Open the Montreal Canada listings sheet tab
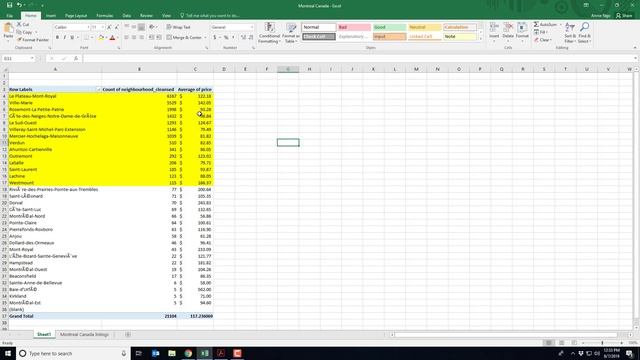The width and height of the screenshot is (640, 360). [84, 334]
